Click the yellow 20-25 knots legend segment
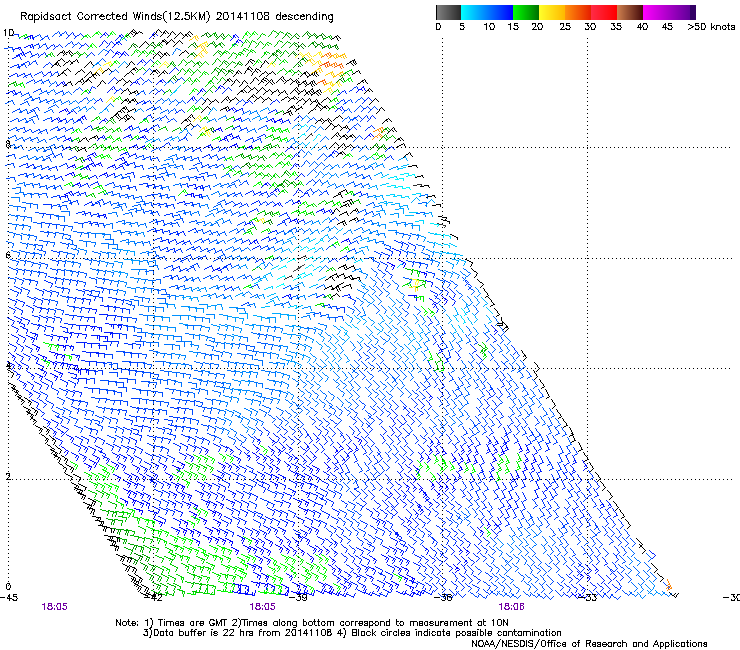The width and height of the screenshot is (740, 650). pyautogui.click(x=552, y=12)
